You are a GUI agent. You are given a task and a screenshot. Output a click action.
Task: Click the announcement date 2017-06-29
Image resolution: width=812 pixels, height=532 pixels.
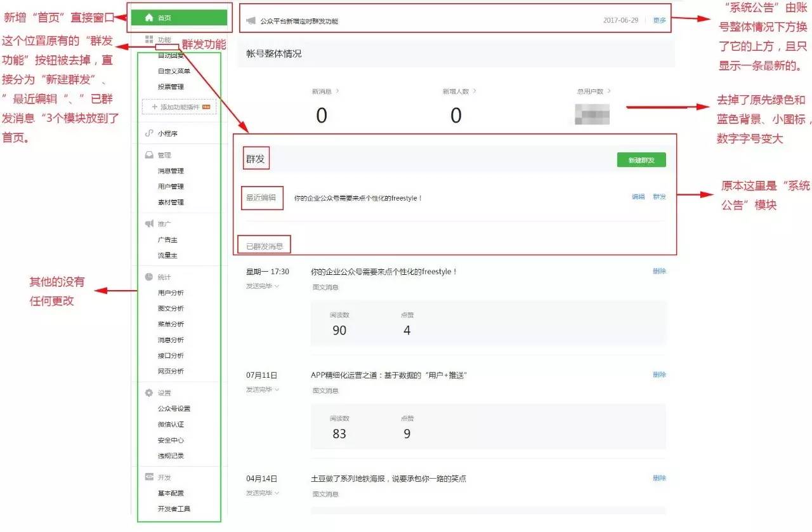click(x=620, y=20)
